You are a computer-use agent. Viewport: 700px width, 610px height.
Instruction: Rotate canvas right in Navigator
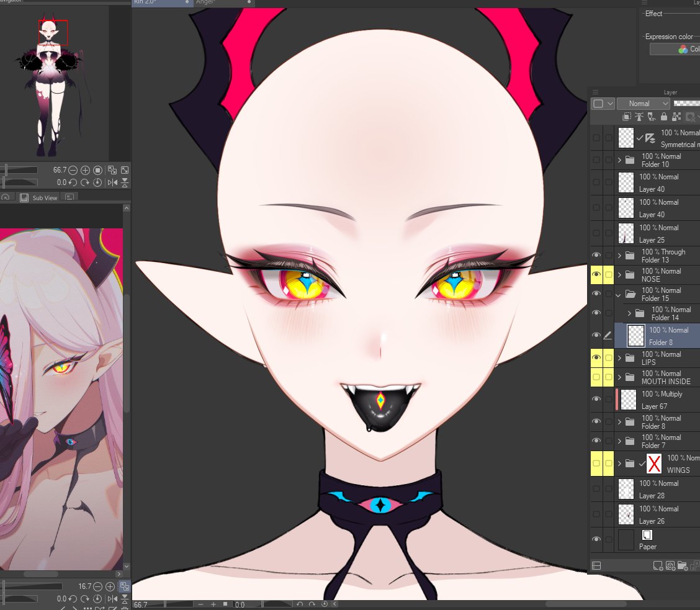(x=85, y=182)
